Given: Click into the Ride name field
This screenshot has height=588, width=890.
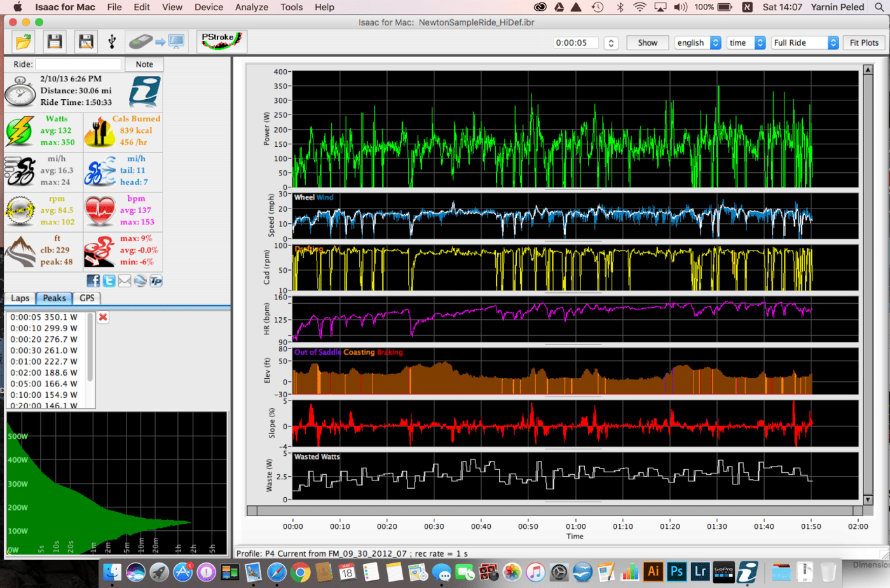Looking at the screenshot, I should pyautogui.click(x=78, y=64).
